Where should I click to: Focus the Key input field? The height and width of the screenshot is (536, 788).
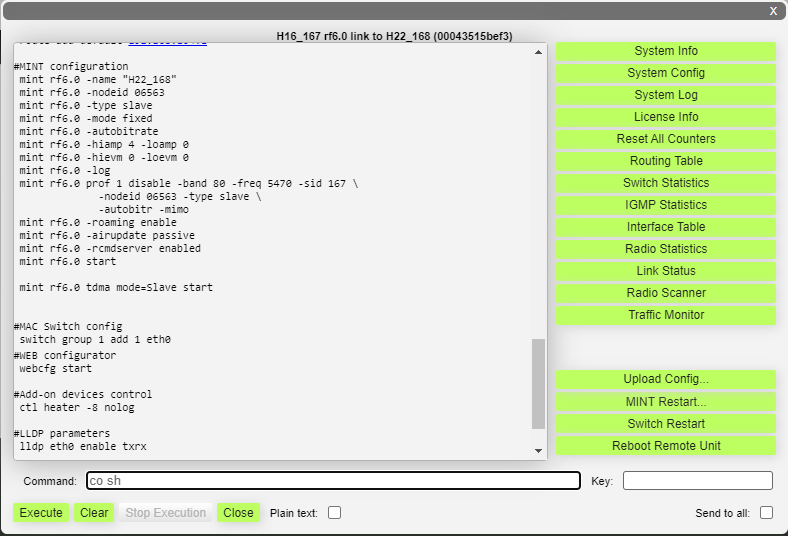click(697, 481)
